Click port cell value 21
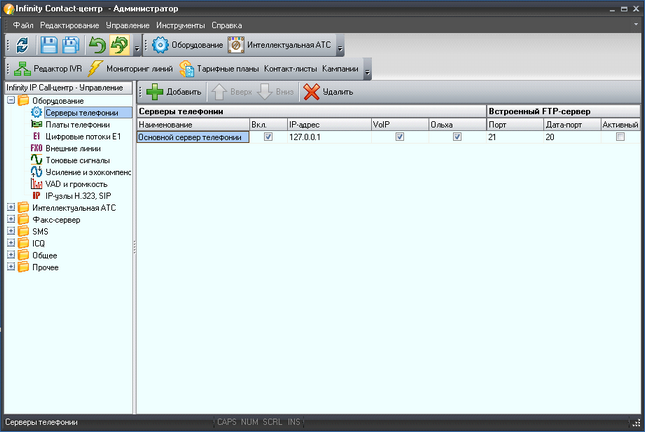645x432 pixels. click(515, 137)
